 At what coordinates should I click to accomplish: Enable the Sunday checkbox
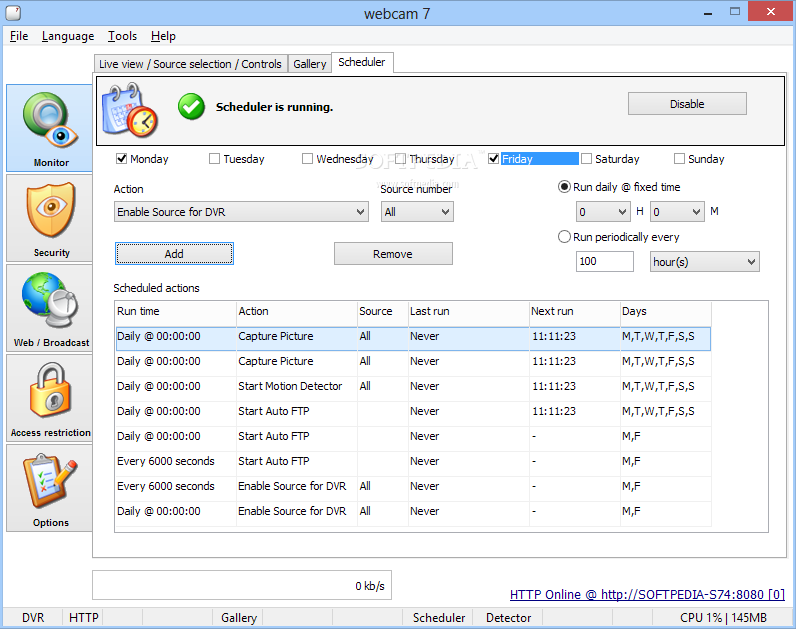pyautogui.click(x=679, y=159)
